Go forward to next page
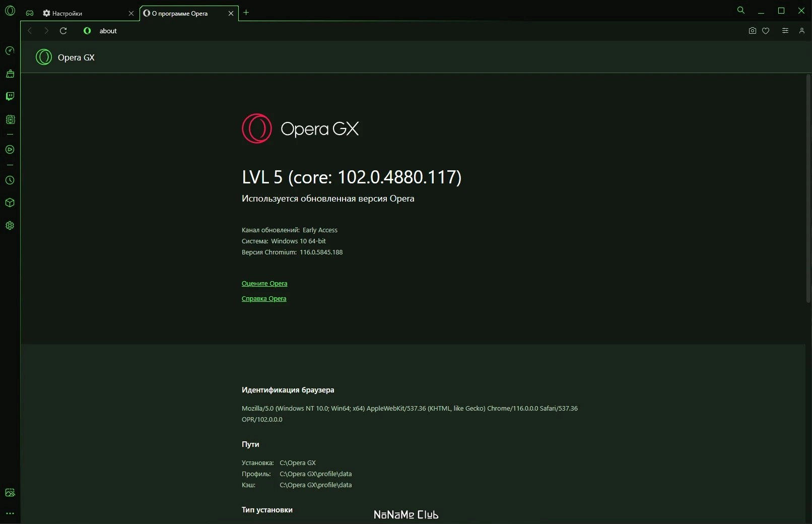Image resolution: width=812 pixels, height=524 pixels. (46, 31)
